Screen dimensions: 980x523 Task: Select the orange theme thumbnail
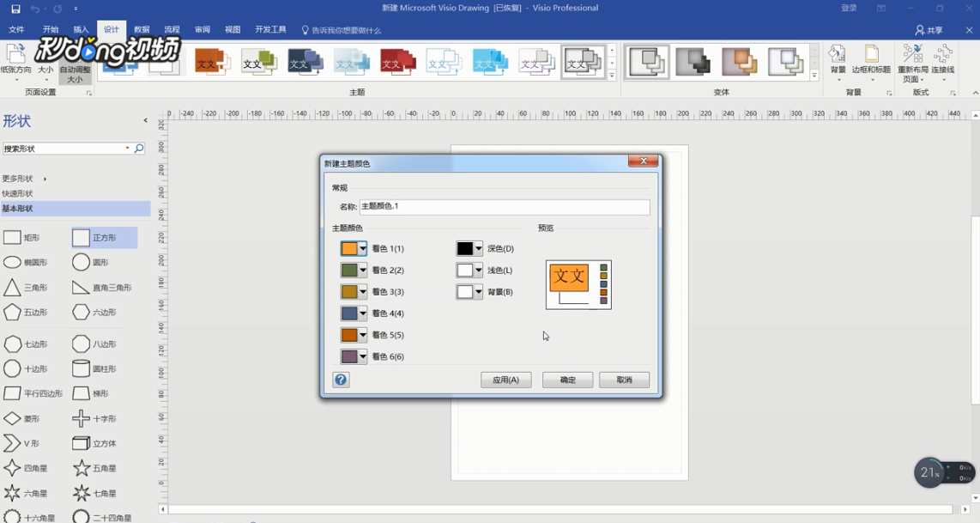click(x=213, y=62)
